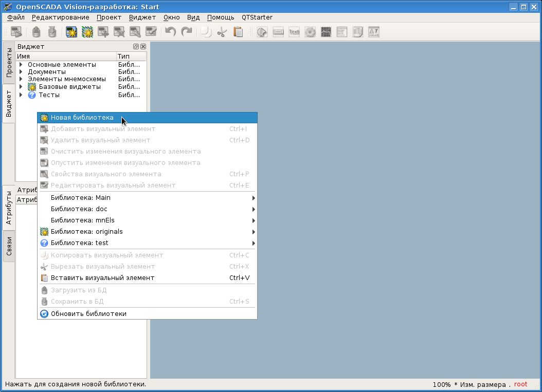Select the Media flower widget tool
The width and height of the screenshot is (542, 392).
pos(310,32)
